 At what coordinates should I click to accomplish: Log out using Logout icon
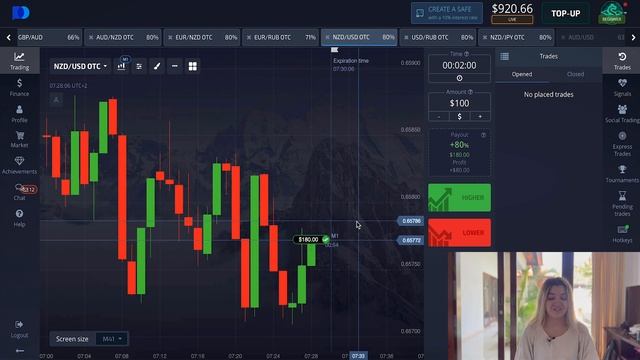click(x=19, y=329)
